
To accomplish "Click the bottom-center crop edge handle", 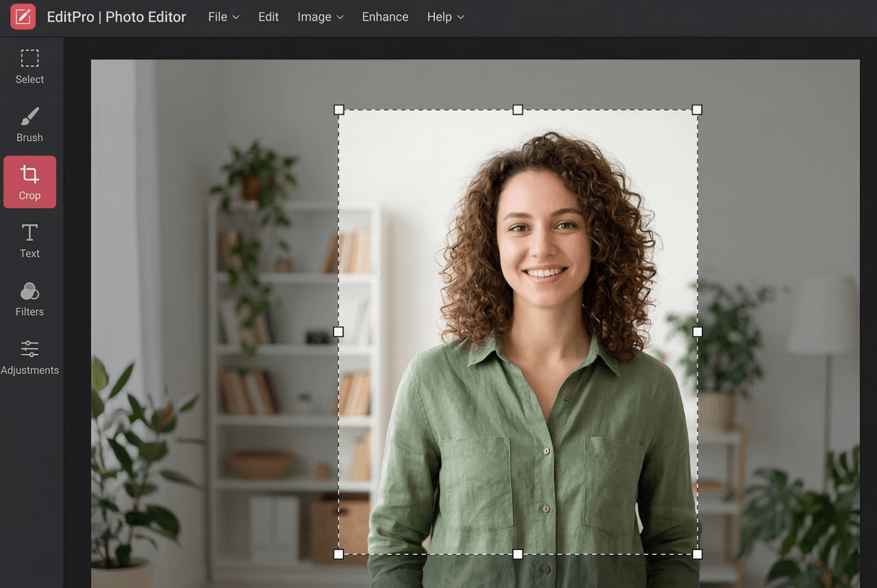I will (518, 554).
